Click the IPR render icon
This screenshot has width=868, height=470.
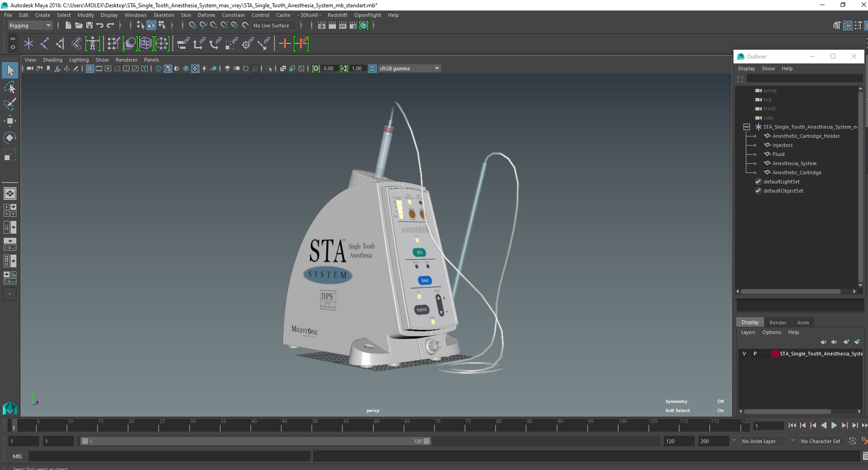tap(343, 26)
